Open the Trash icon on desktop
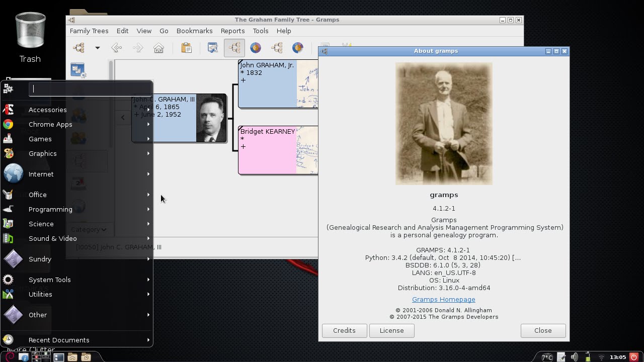The image size is (644, 362). pyautogui.click(x=30, y=38)
